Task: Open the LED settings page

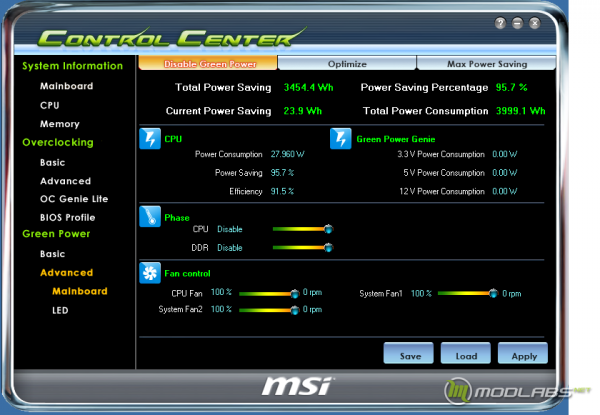Action: pos(60,310)
